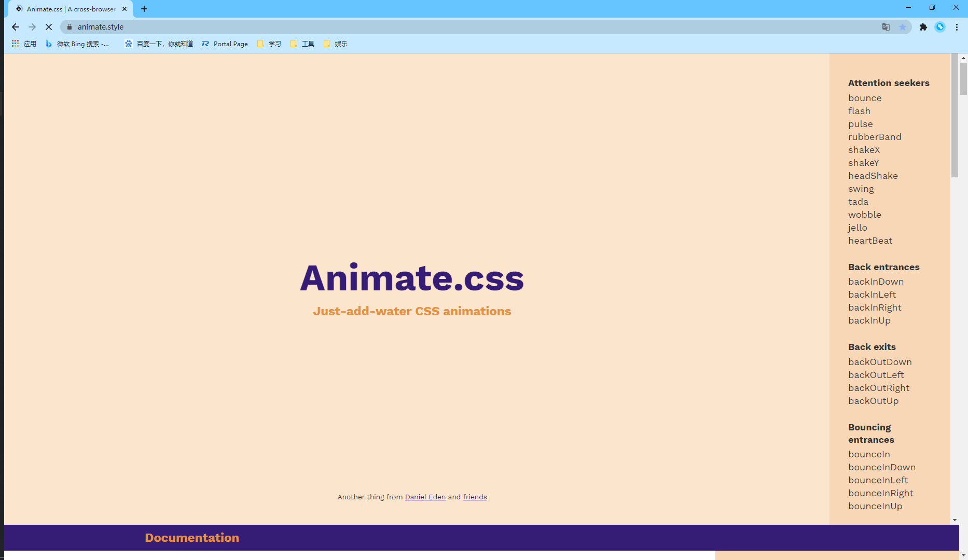Select the backInLeft animation
The image size is (968, 560).
click(x=872, y=295)
